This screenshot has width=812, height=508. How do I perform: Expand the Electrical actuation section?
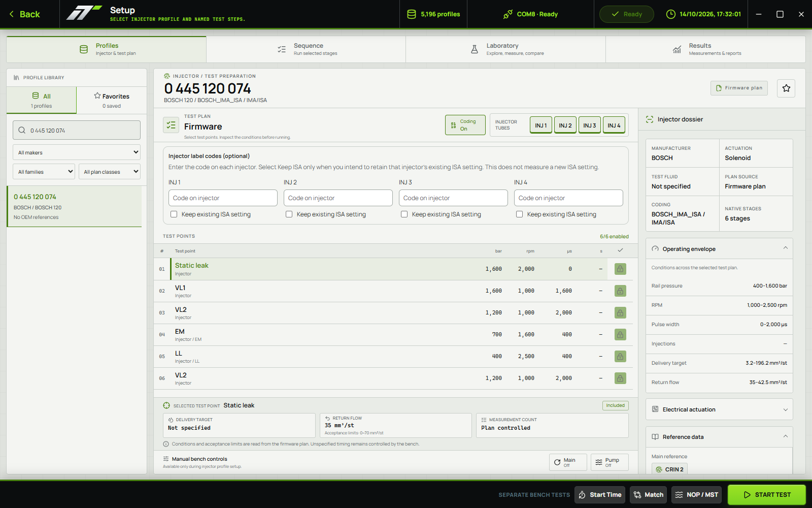pyautogui.click(x=719, y=409)
